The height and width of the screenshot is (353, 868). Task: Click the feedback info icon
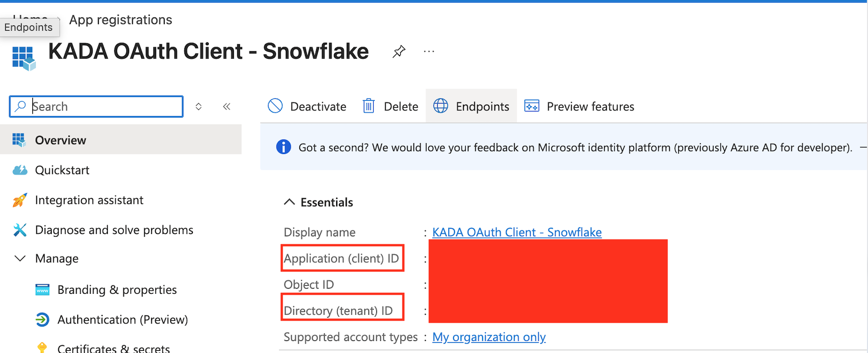coord(283,147)
